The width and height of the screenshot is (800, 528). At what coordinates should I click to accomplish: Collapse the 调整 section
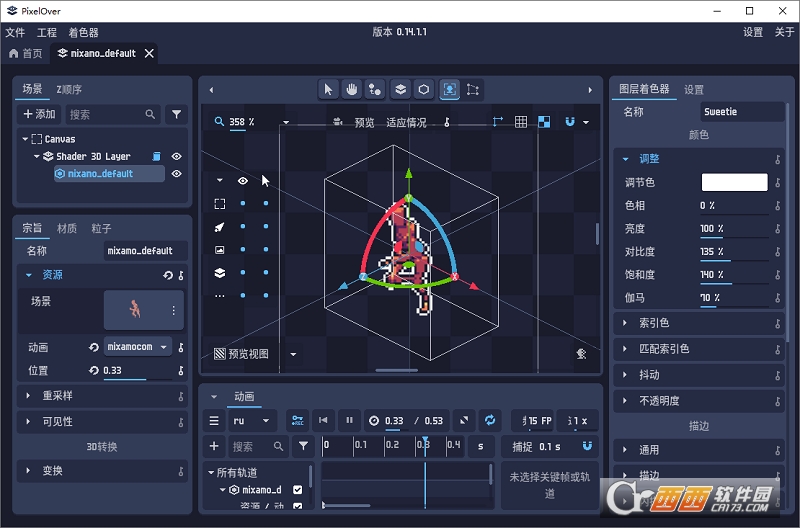(x=625, y=159)
